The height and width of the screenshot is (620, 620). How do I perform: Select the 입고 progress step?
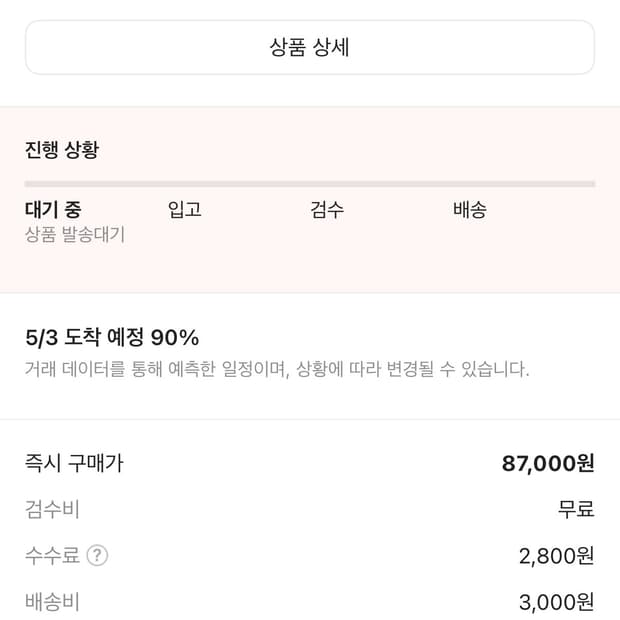coord(185,210)
